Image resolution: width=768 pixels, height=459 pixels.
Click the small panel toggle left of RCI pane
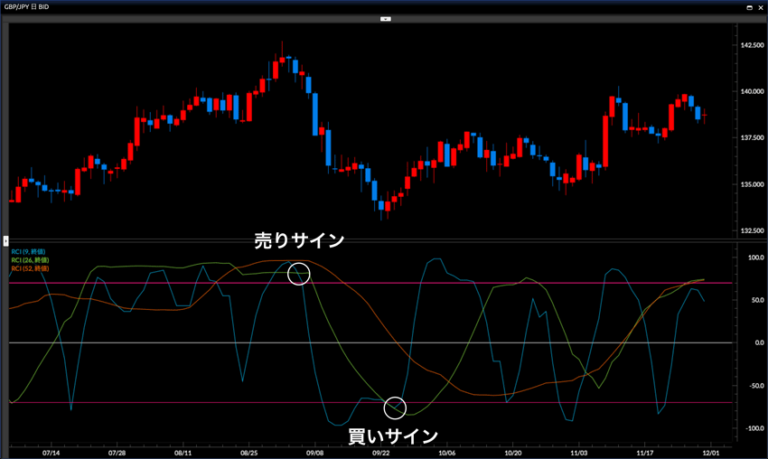[x=5, y=240]
